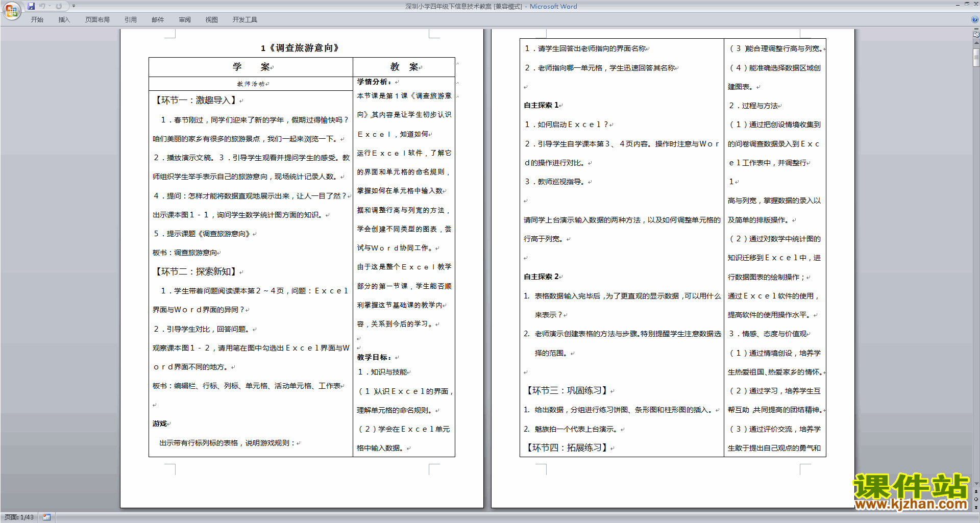Image resolution: width=980 pixels, height=523 pixels.
Task: Click the Previous Page double-arrow button
Action: [976, 491]
